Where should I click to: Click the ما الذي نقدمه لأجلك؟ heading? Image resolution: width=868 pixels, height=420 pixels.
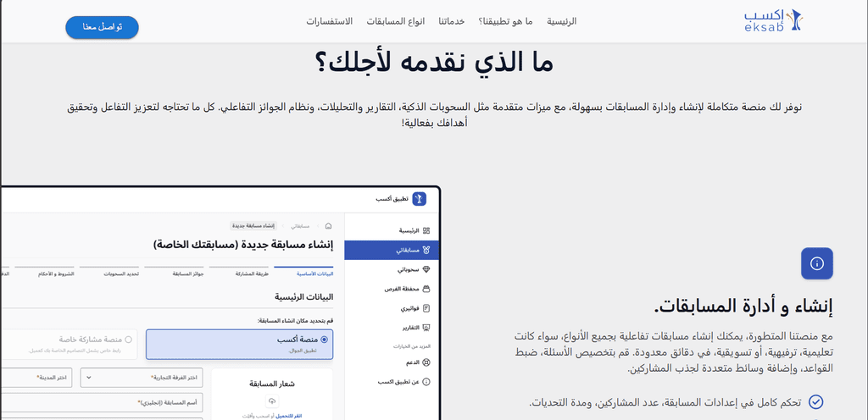[433, 63]
